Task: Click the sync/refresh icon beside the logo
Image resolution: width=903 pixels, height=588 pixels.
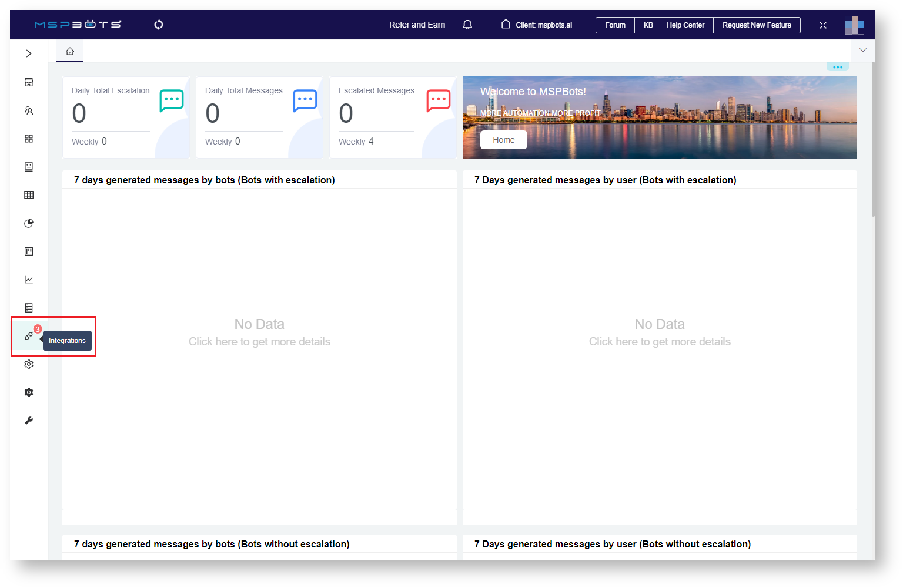Action: click(158, 25)
